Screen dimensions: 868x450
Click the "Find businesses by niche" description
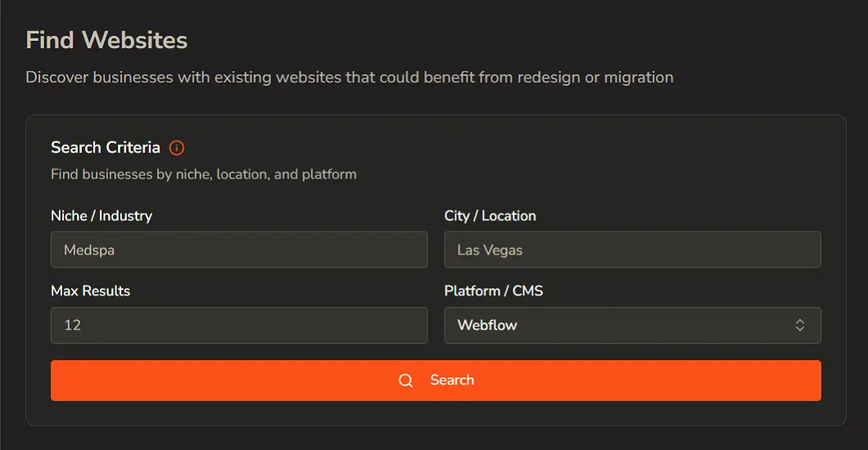(x=203, y=174)
